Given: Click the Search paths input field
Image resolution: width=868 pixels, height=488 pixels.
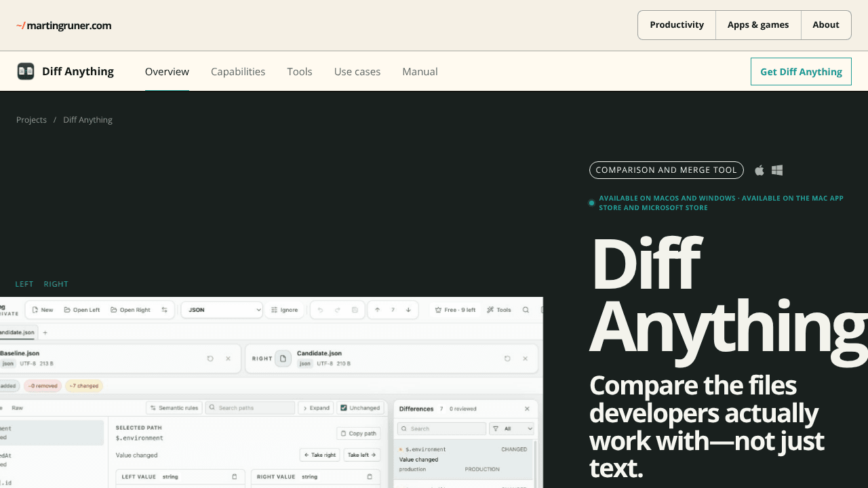Looking at the screenshot, I should (250, 408).
